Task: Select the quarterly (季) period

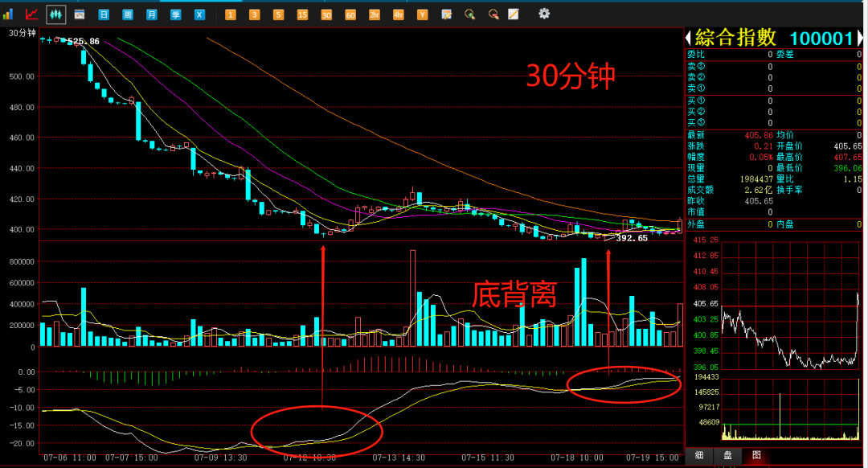Action: click(x=175, y=15)
